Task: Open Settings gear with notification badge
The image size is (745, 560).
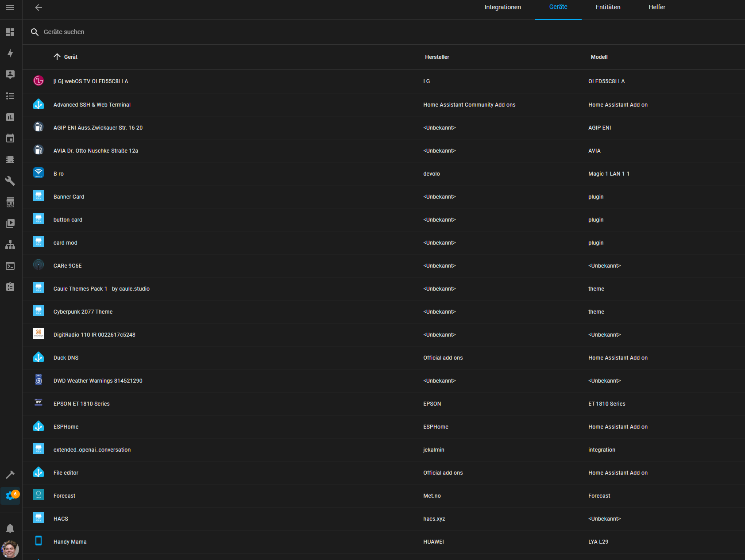Action: pyautogui.click(x=10, y=496)
